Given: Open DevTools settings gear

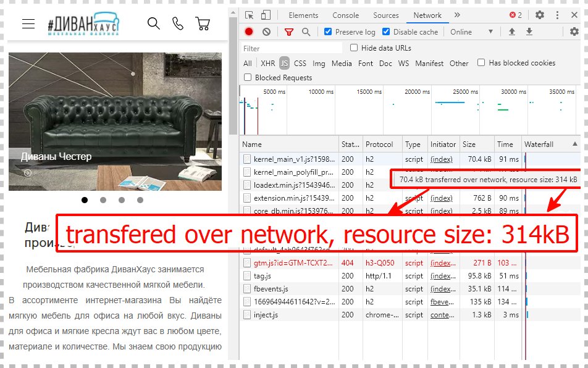Looking at the screenshot, I should pos(540,15).
